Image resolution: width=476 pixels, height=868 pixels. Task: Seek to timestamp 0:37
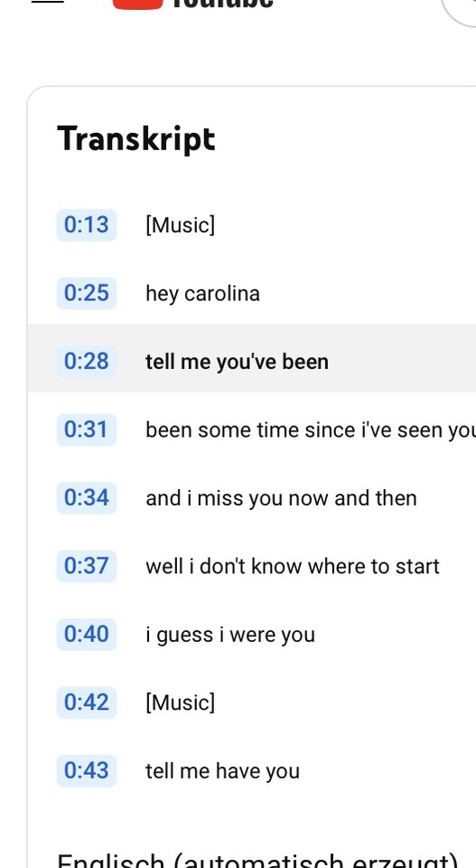[87, 566]
